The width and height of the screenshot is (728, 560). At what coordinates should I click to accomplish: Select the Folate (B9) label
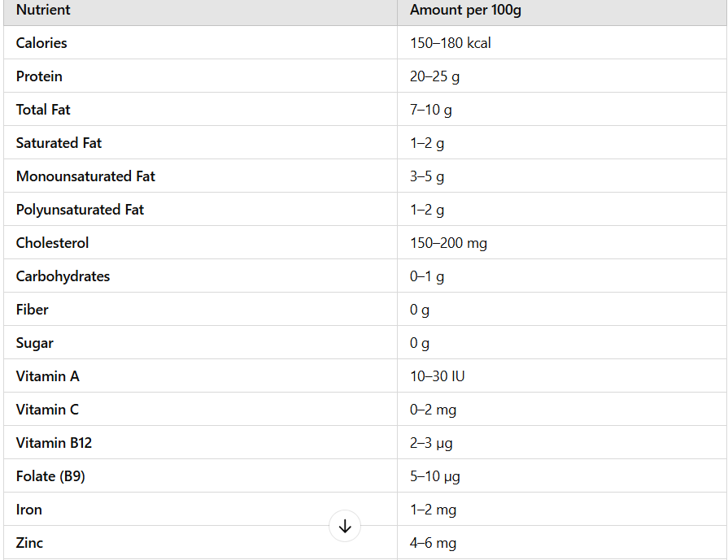50,476
